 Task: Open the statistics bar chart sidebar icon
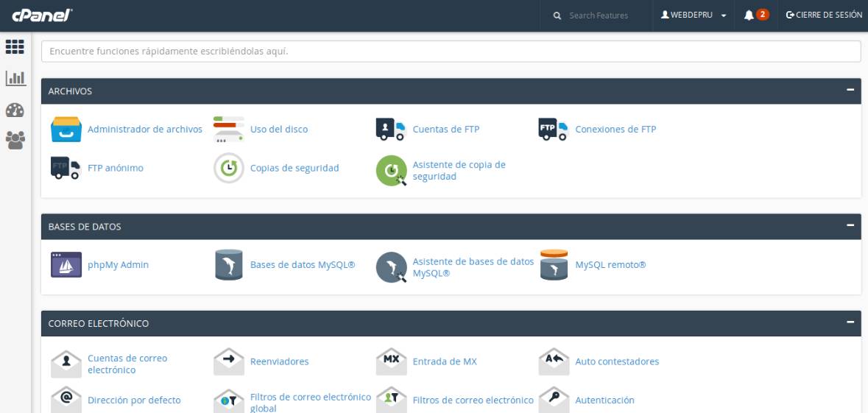pyautogui.click(x=15, y=77)
